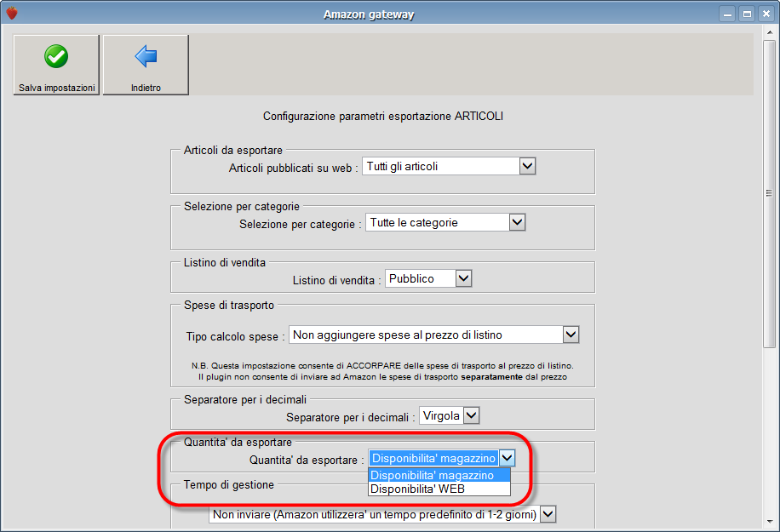Open the Listino di vendita dropdown
Viewport: 780px width, 532px height.
tap(463, 278)
